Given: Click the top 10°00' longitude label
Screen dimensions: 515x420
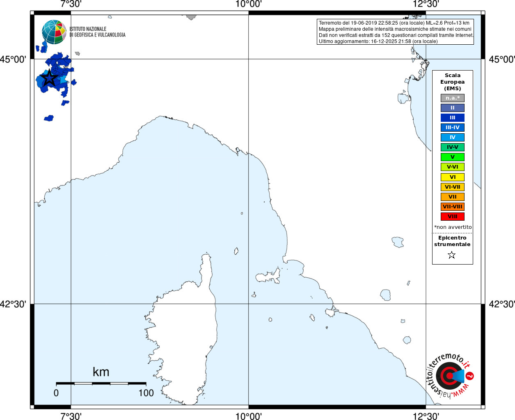Looking at the screenshot, I should pyautogui.click(x=249, y=4).
